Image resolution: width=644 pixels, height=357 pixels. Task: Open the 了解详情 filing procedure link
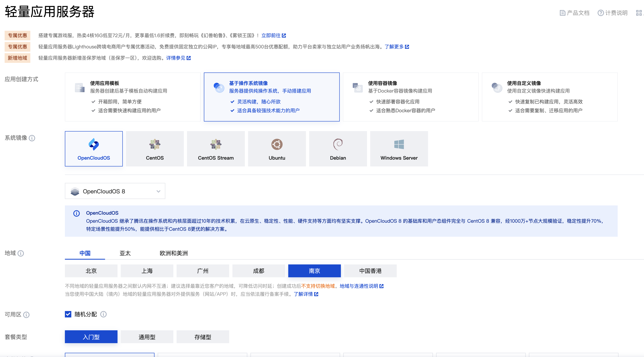pyautogui.click(x=303, y=294)
